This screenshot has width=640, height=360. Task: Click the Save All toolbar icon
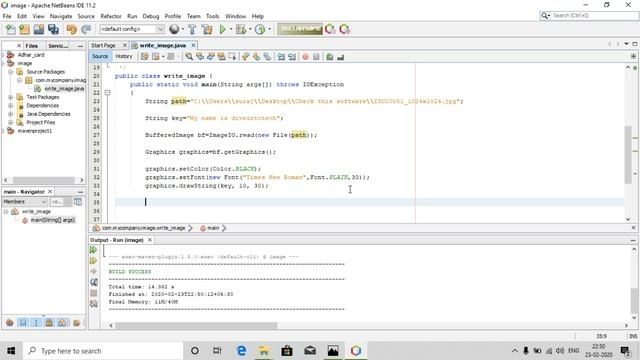coord(53,29)
